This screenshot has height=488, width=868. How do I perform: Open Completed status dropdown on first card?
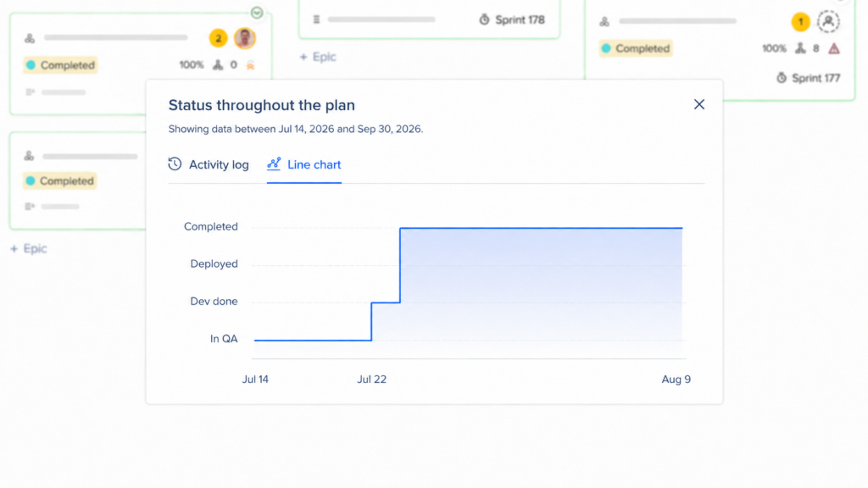coord(61,64)
